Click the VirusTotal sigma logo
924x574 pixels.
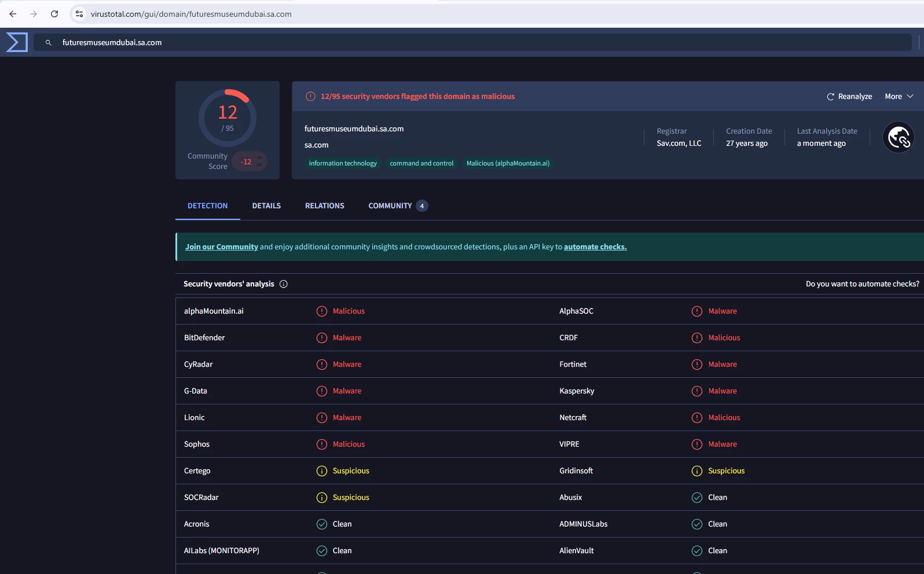point(17,42)
